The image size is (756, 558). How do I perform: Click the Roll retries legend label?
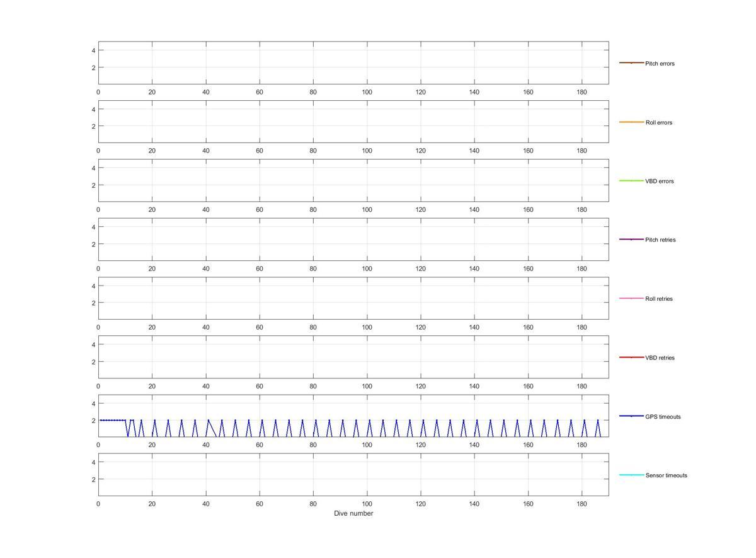(x=659, y=299)
